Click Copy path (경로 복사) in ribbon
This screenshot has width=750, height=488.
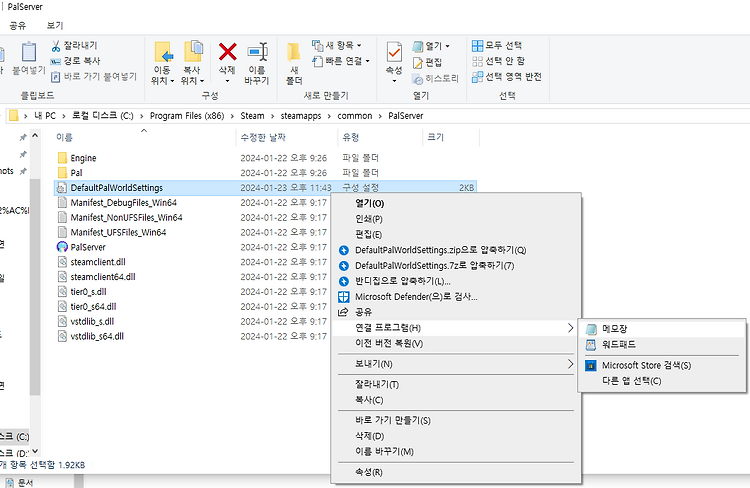tap(77, 61)
